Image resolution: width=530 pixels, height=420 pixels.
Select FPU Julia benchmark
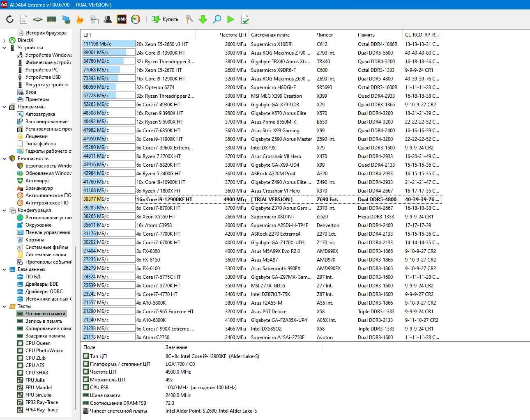click(x=35, y=380)
